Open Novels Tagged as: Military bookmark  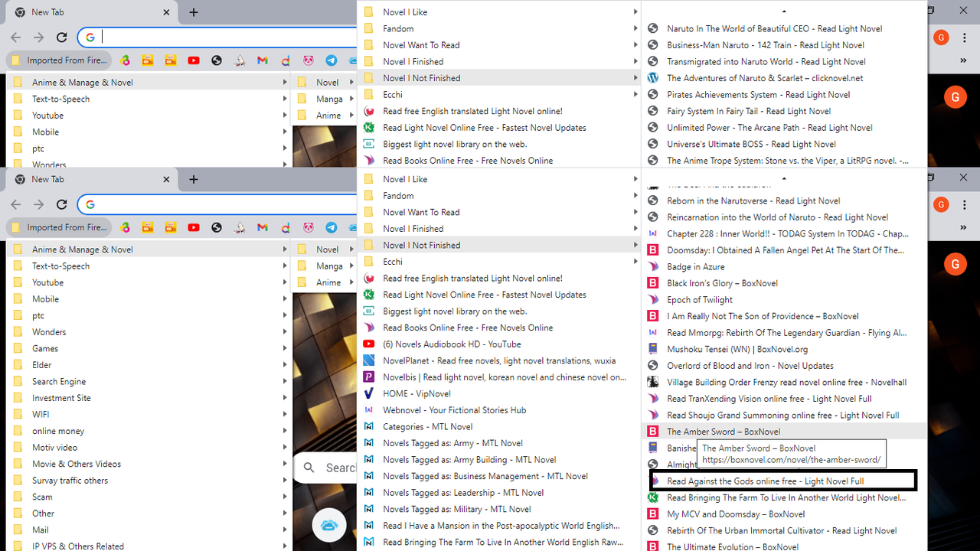coord(499,509)
